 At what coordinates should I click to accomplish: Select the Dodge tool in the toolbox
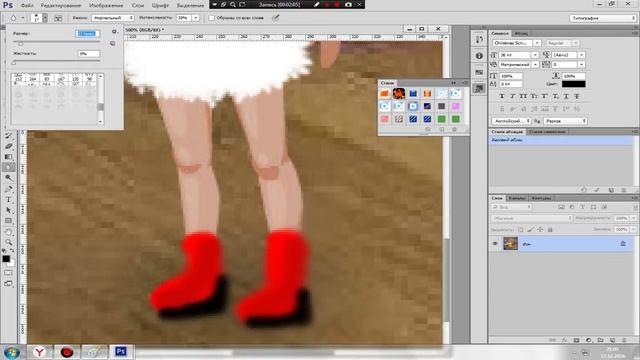[x=9, y=178]
